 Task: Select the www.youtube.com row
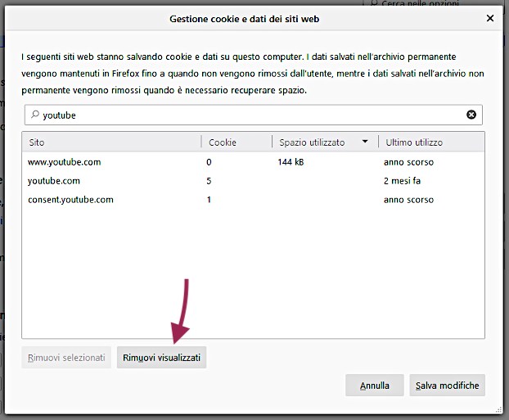pyautogui.click(x=253, y=162)
